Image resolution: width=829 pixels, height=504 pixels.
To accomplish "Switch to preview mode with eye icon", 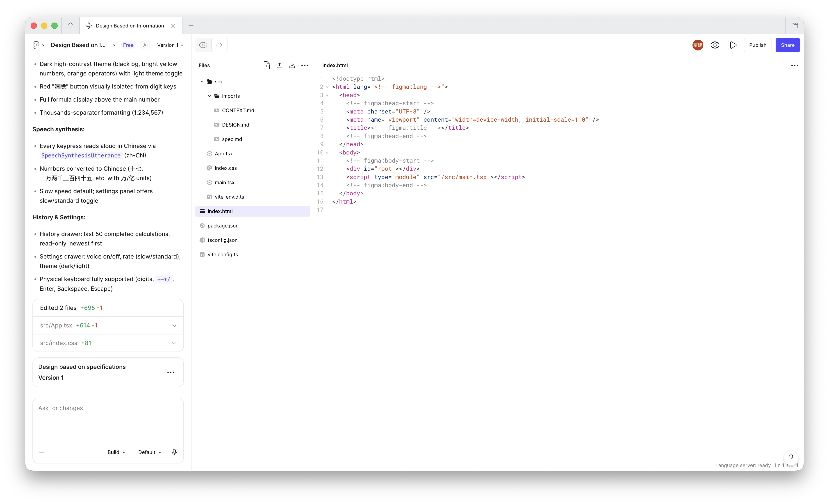I will (203, 45).
